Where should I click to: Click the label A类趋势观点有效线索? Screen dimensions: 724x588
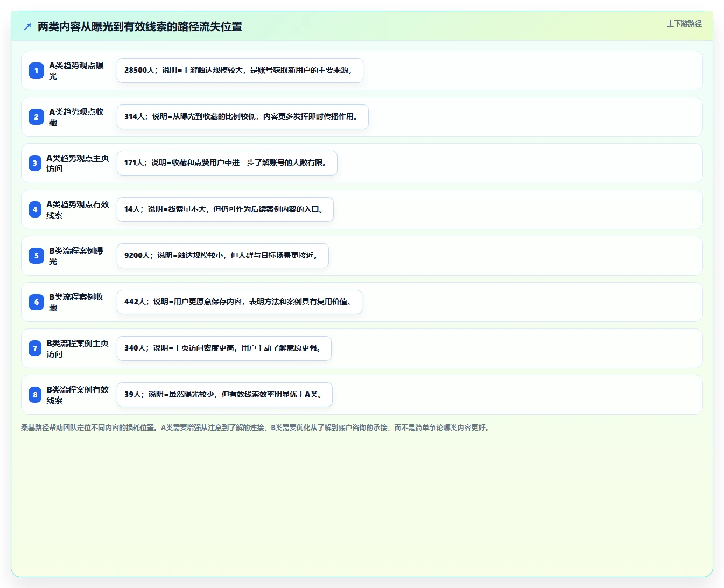[78, 209]
